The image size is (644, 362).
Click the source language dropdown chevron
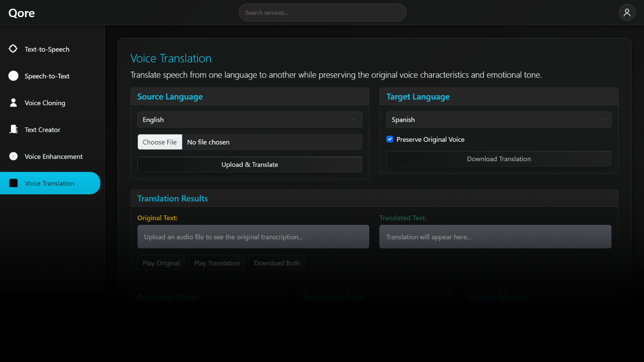coord(353,119)
